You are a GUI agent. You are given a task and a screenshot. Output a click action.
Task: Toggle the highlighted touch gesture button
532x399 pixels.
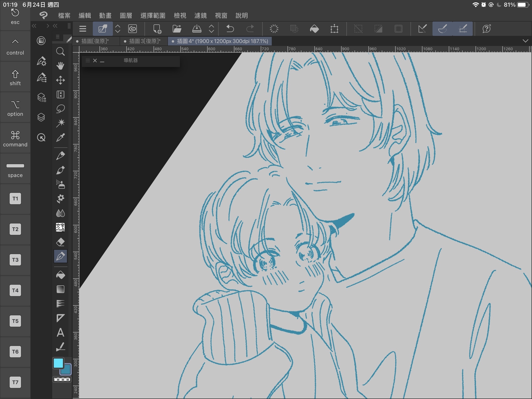click(x=103, y=29)
